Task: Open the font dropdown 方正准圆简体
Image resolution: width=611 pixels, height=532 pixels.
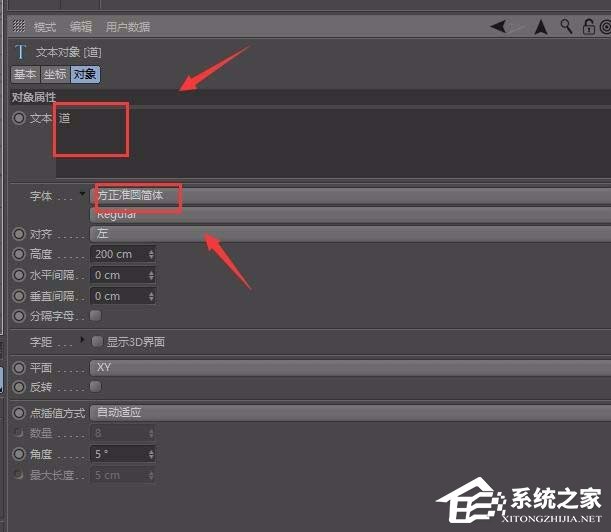Action: pyautogui.click(x=350, y=196)
